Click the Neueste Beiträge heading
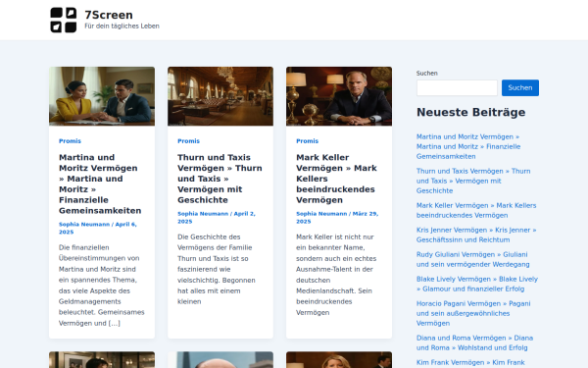This screenshot has height=368, width=588. (471, 112)
